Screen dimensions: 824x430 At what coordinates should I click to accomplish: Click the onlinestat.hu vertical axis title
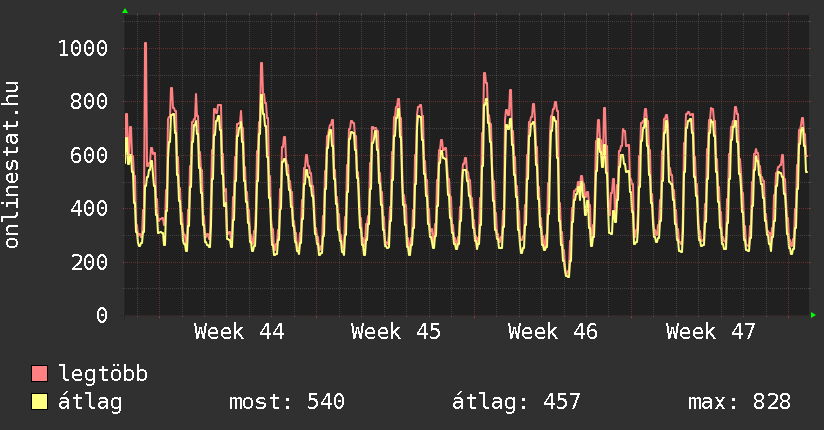pyautogui.click(x=13, y=165)
